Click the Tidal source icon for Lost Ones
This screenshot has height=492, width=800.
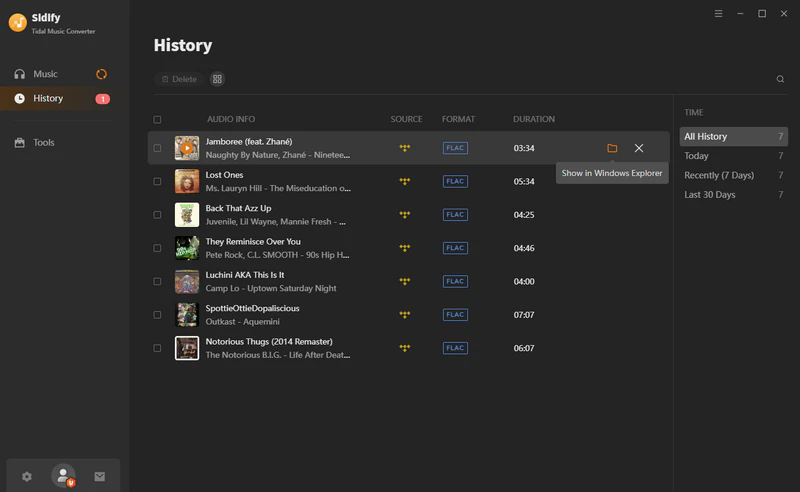(x=405, y=181)
